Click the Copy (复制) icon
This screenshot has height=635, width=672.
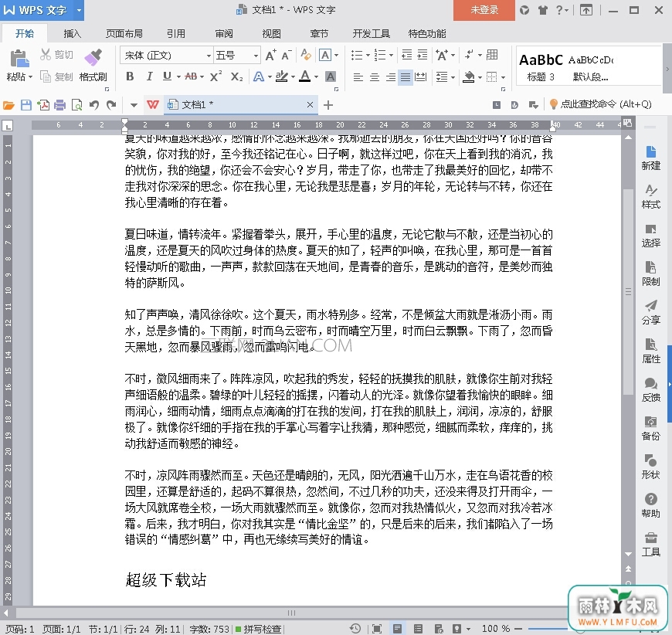(x=46, y=76)
